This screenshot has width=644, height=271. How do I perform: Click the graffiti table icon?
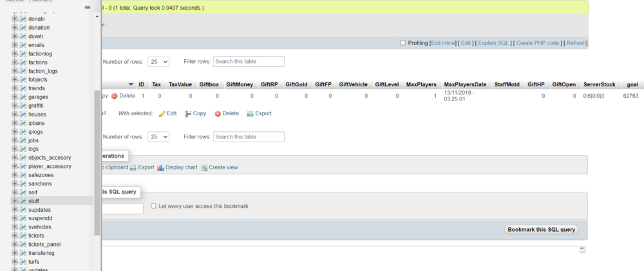click(23, 106)
